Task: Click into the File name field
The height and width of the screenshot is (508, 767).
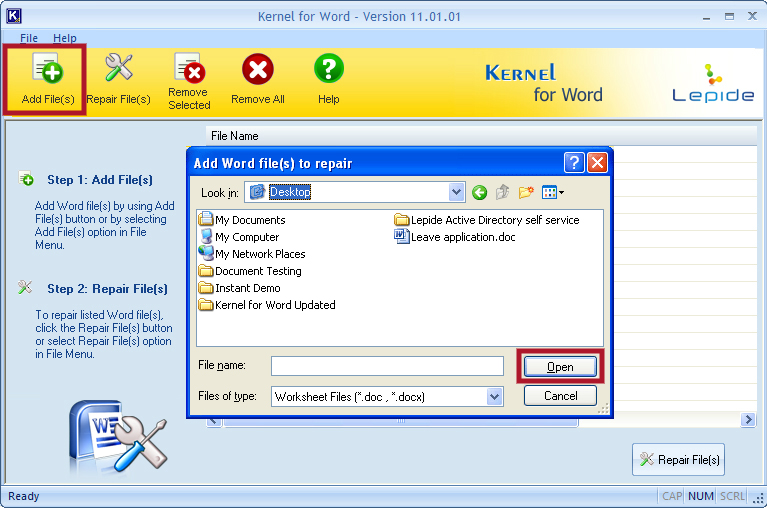Action: click(x=387, y=366)
